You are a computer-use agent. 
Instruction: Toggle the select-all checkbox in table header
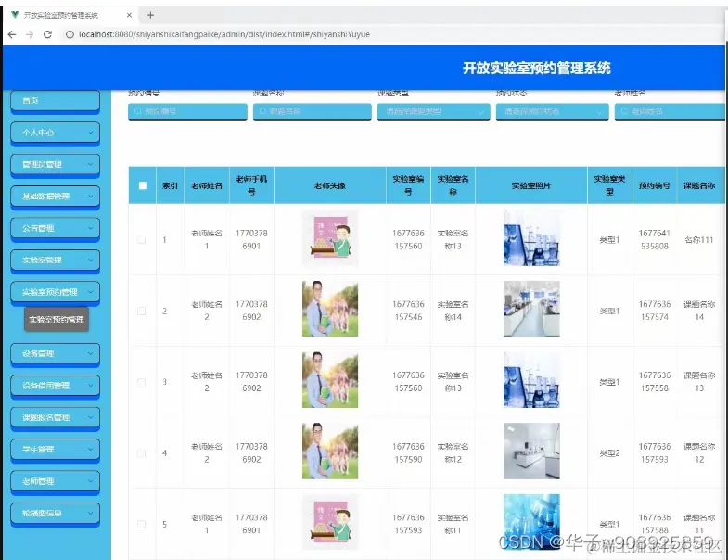(143, 185)
